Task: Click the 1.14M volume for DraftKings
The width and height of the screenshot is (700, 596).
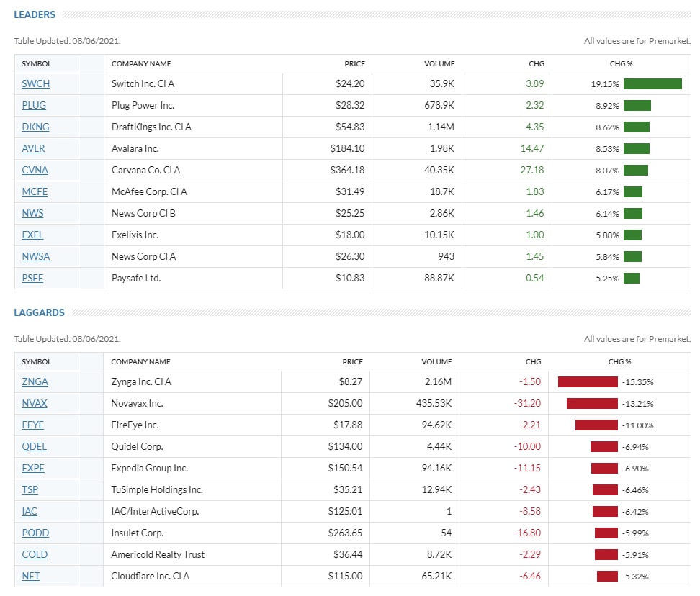Action: [x=441, y=127]
